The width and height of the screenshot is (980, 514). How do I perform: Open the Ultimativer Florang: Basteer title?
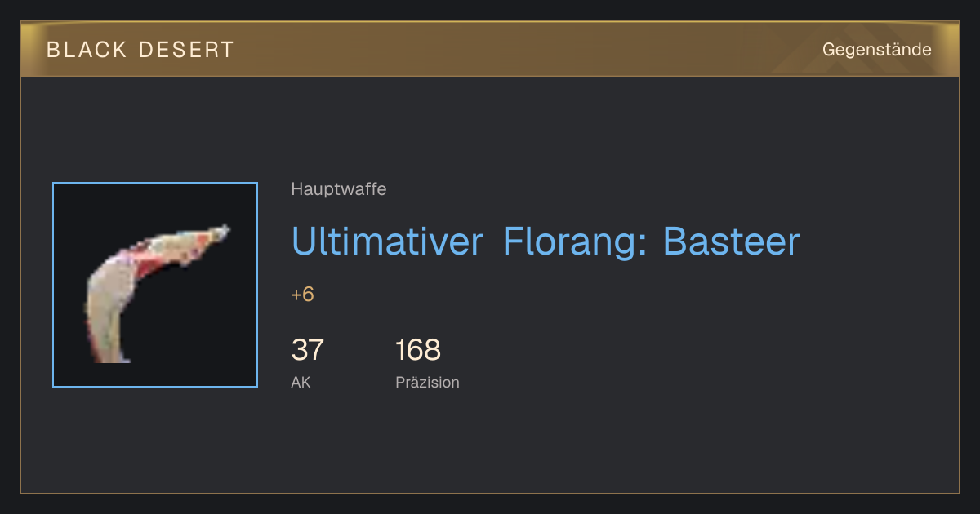546,241
